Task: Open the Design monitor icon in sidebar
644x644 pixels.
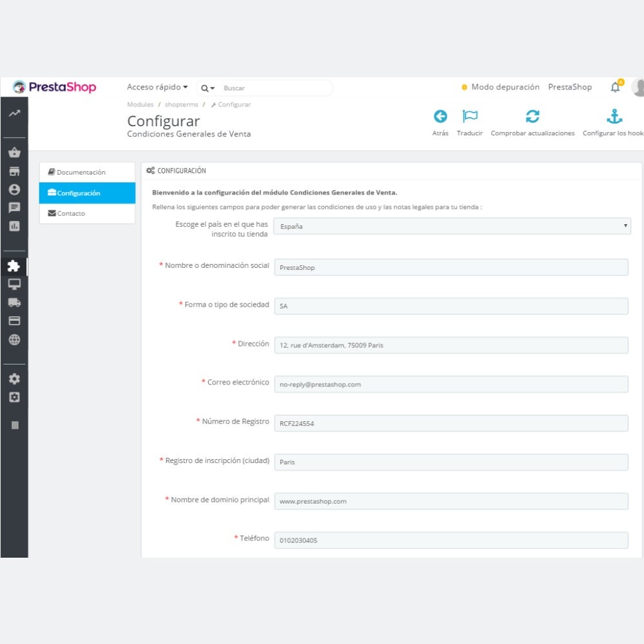Action: 14,284
